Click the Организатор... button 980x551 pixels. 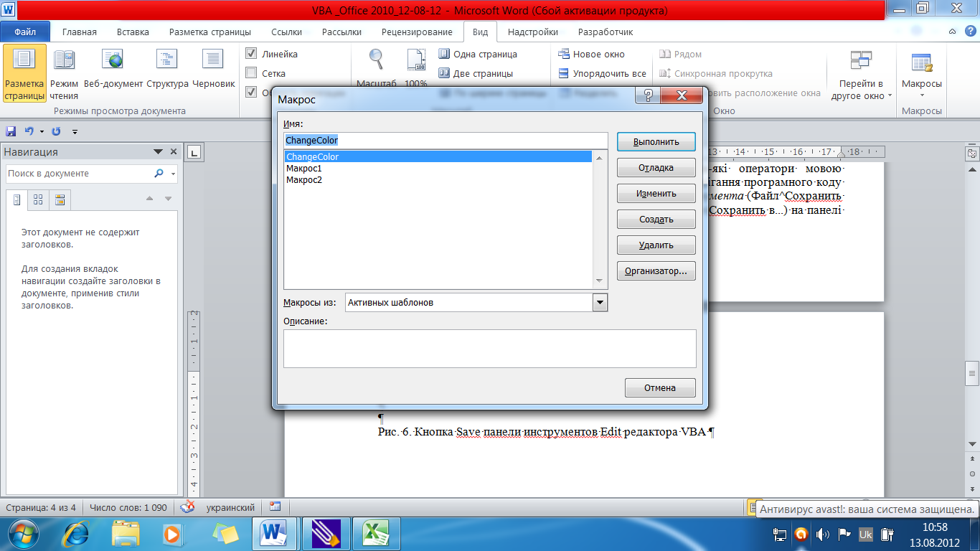pos(656,271)
